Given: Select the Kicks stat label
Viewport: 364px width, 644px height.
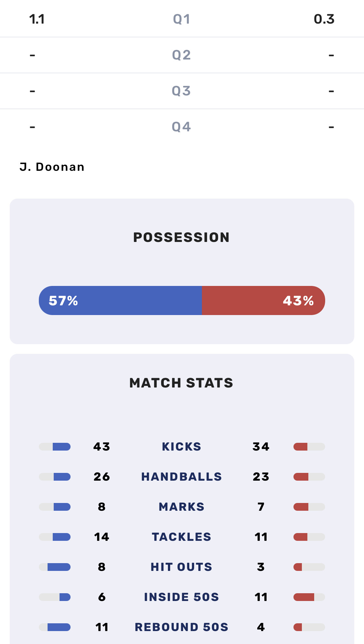Looking at the screenshot, I should 182,447.
